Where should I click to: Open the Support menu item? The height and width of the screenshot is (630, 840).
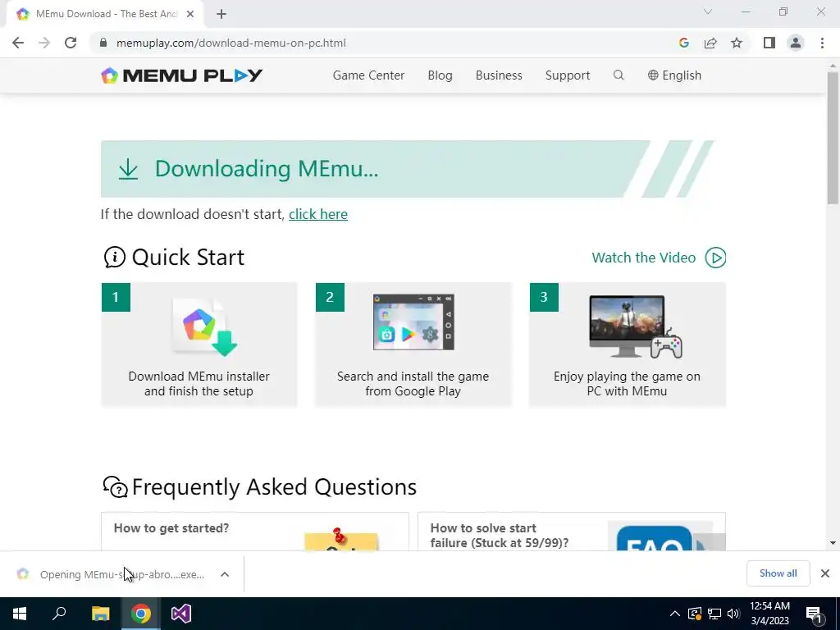point(568,75)
